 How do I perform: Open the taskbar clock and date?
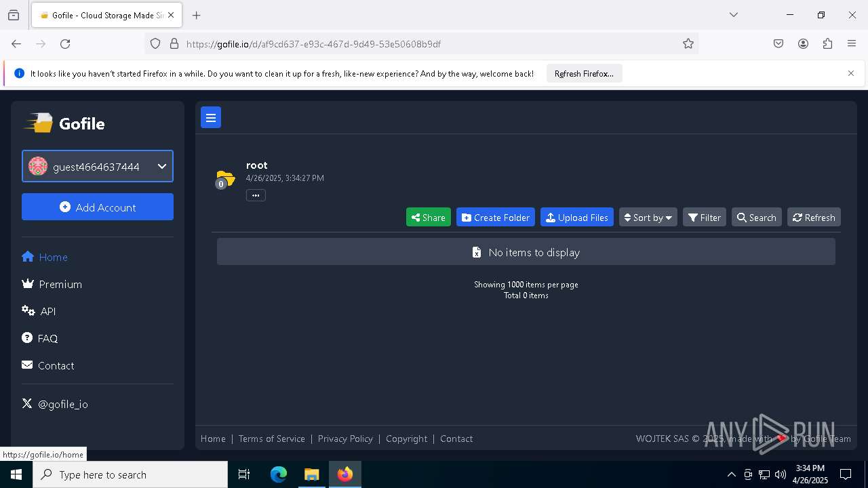tap(810, 474)
